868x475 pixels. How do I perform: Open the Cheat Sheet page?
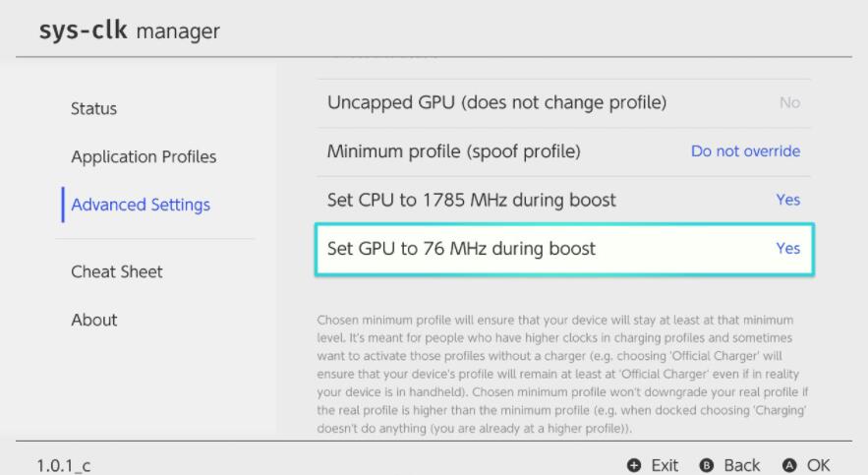click(x=117, y=271)
